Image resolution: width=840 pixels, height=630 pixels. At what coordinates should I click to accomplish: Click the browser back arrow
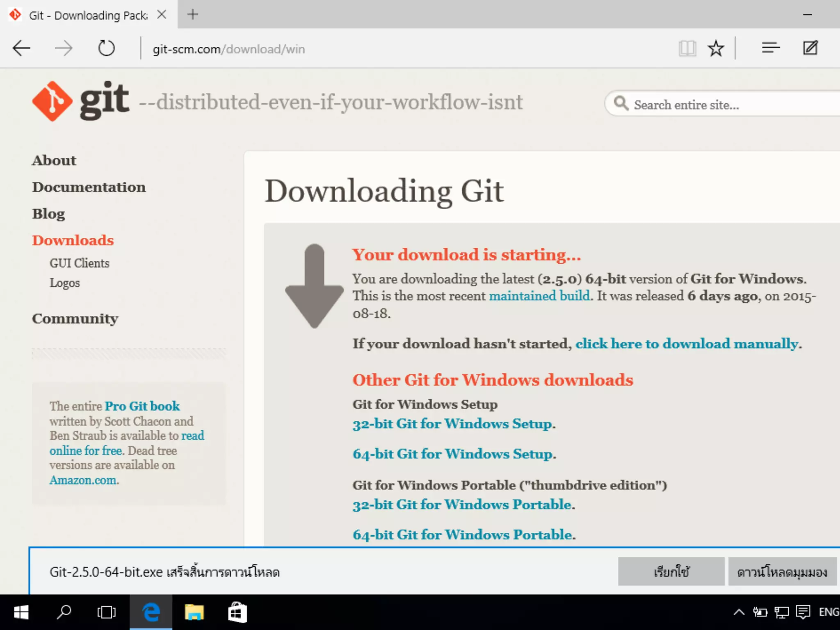(21, 48)
